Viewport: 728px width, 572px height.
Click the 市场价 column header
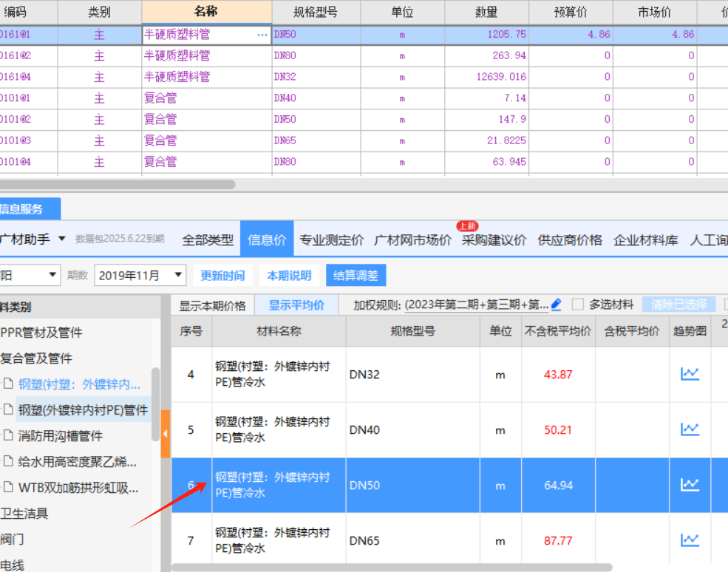click(655, 12)
